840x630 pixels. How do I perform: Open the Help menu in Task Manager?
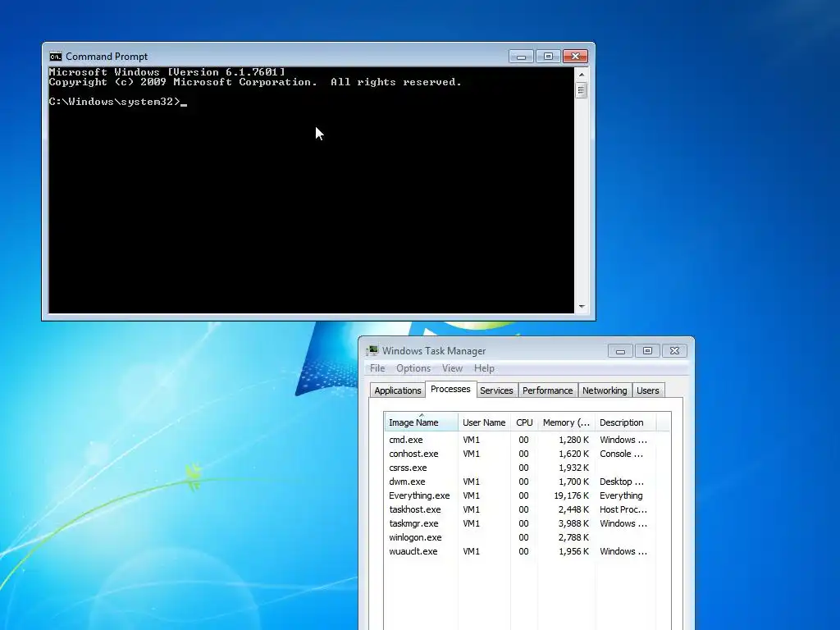click(x=484, y=368)
